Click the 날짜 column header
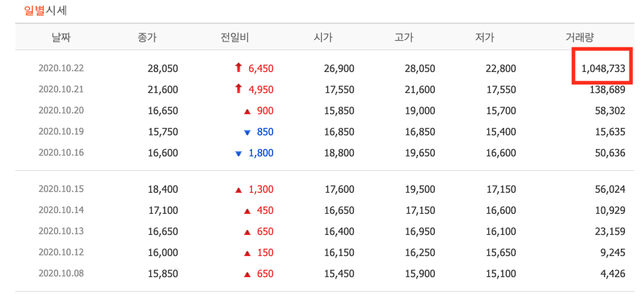The width and height of the screenshot is (644, 299). 61,38
